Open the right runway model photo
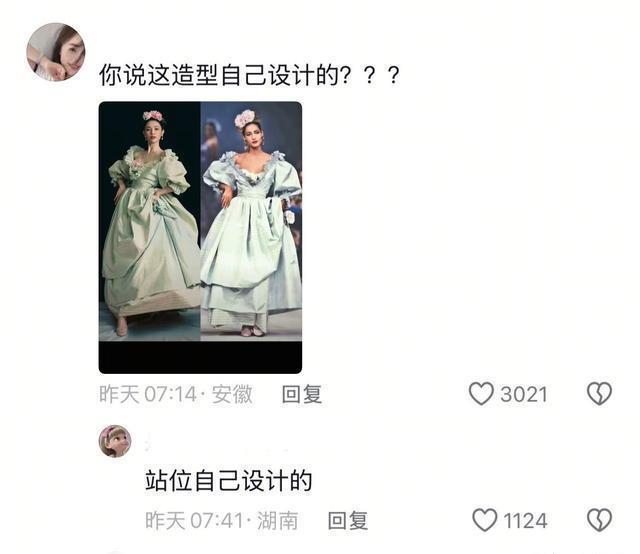Screen dimensions: 640x554 (x=251, y=221)
